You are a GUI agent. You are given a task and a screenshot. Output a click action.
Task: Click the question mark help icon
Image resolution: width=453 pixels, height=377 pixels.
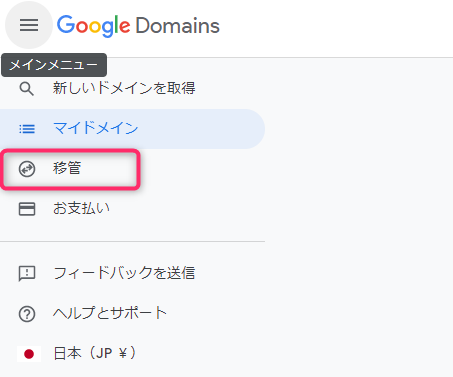tap(27, 314)
